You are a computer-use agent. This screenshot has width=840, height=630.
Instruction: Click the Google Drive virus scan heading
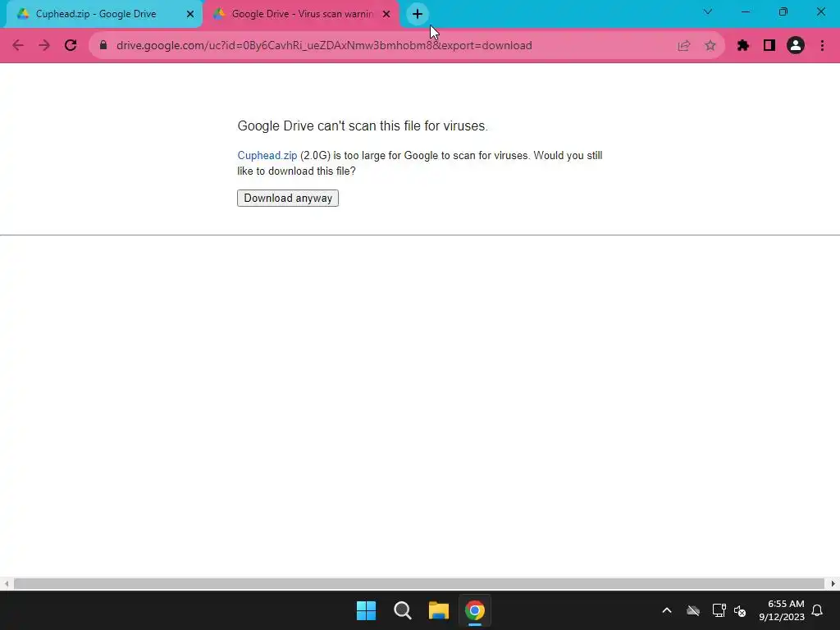click(363, 126)
